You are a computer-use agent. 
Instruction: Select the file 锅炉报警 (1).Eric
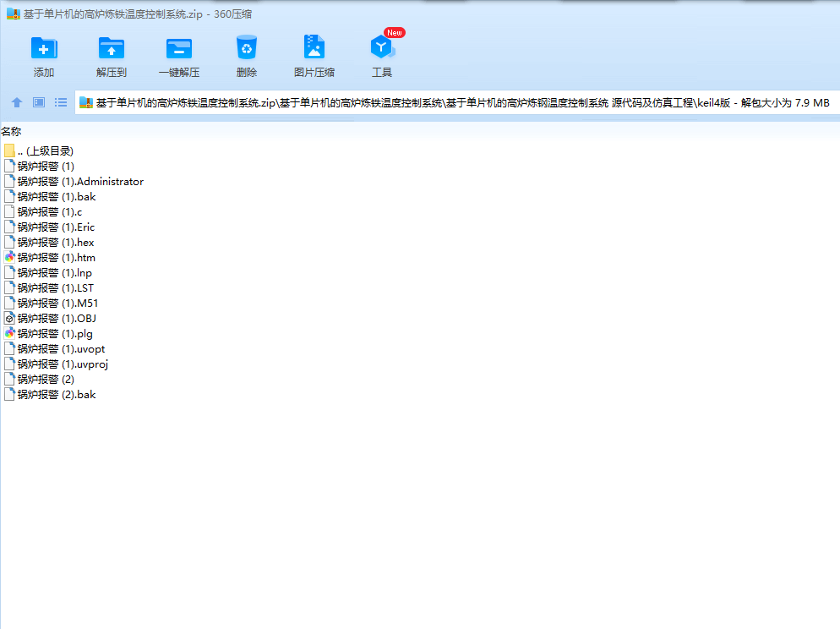point(49,227)
